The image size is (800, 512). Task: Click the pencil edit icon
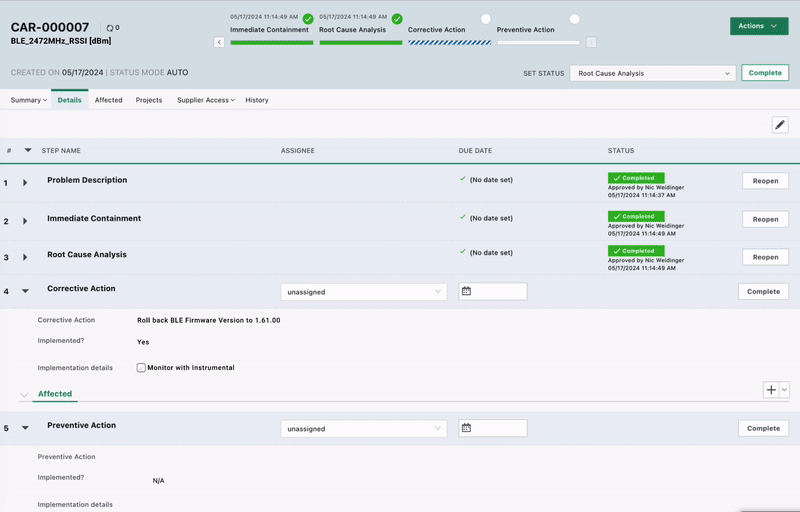click(780, 125)
